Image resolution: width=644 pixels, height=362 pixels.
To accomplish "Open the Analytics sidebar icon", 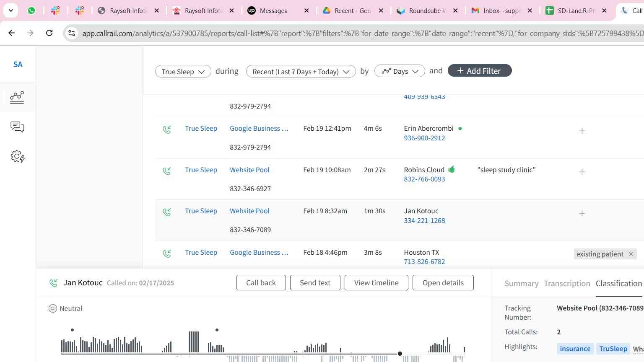I will click(17, 97).
